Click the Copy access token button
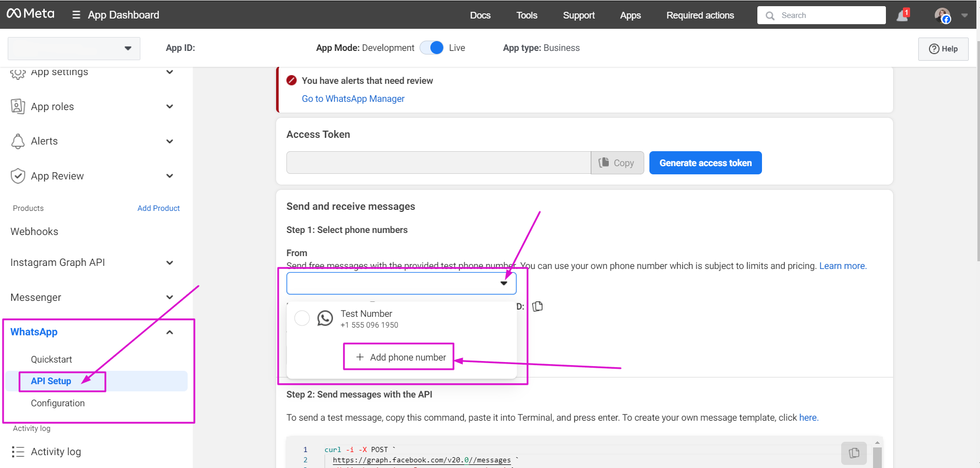The height and width of the screenshot is (468, 980). coord(617,163)
